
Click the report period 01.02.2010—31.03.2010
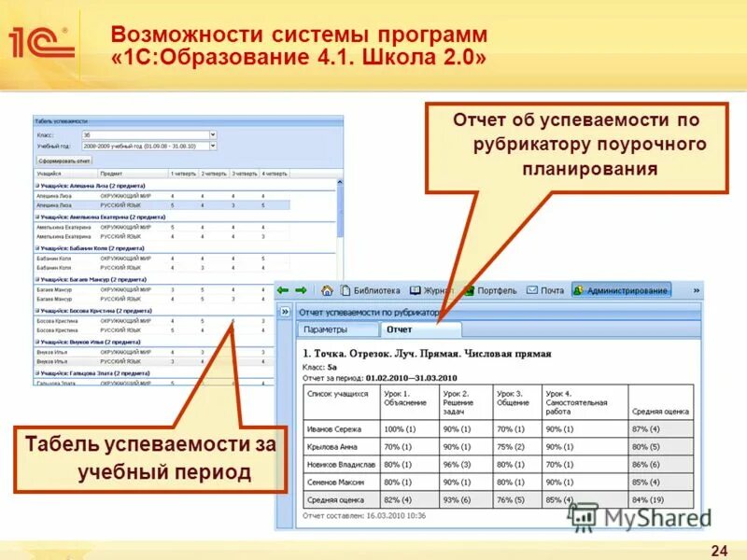411,378
